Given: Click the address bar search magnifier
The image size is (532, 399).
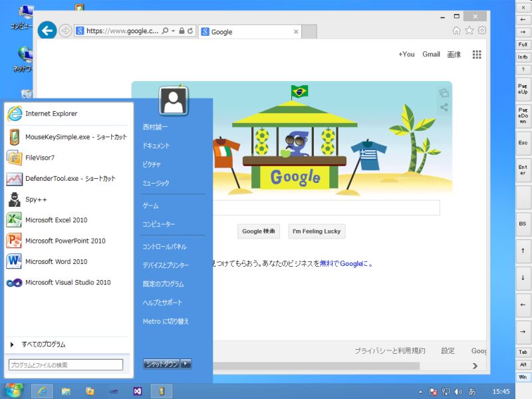Looking at the screenshot, I should coord(165,31).
